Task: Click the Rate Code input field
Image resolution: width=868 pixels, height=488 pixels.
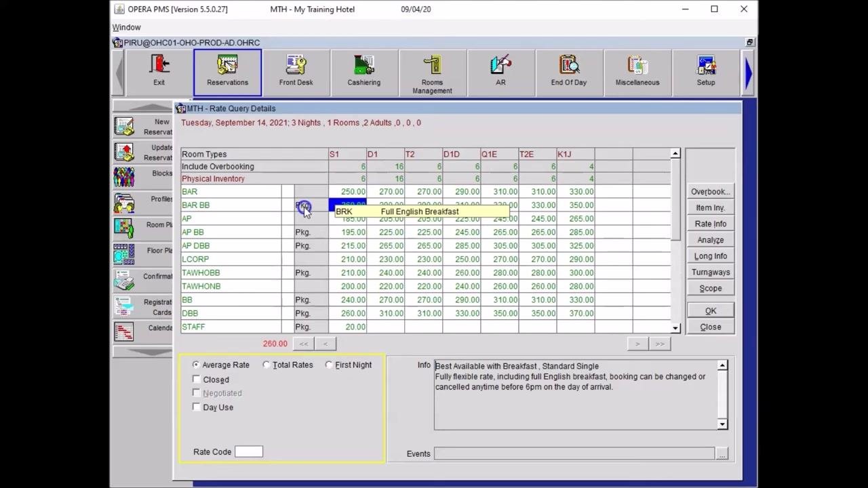Action: click(x=249, y=452)
